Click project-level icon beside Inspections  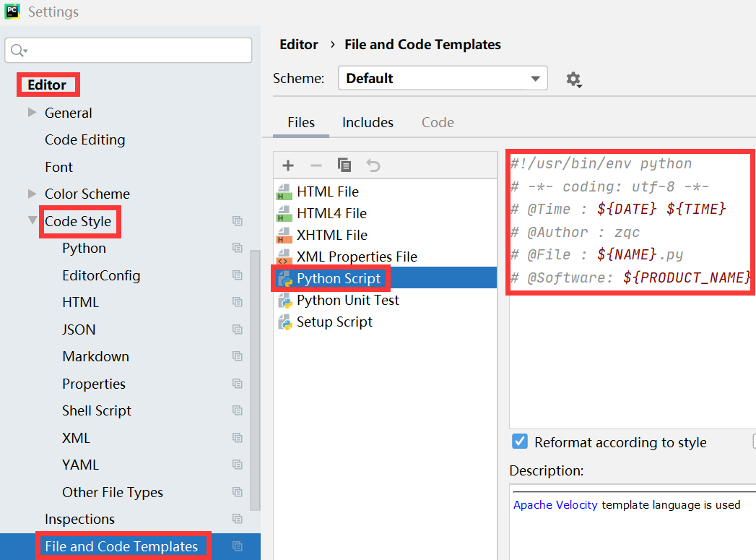coord(238,519)
